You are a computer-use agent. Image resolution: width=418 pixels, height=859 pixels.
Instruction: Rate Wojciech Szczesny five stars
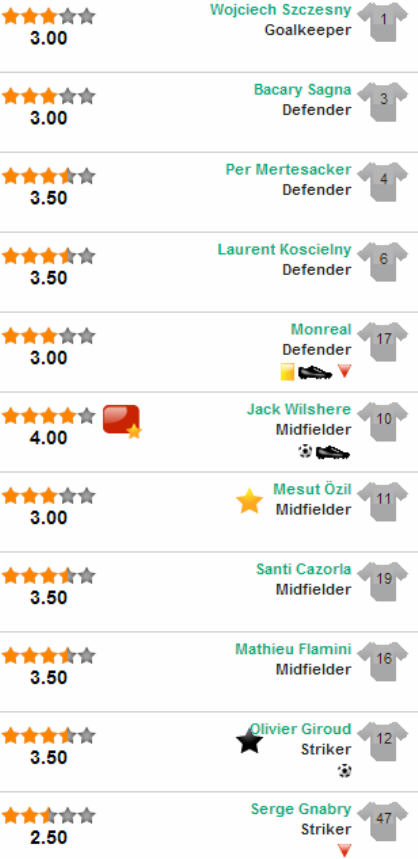87,16
